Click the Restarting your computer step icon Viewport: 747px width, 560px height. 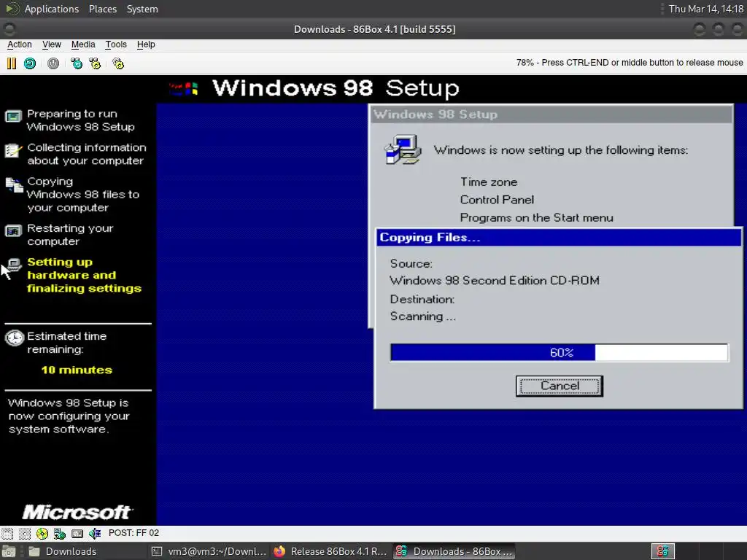13,231
